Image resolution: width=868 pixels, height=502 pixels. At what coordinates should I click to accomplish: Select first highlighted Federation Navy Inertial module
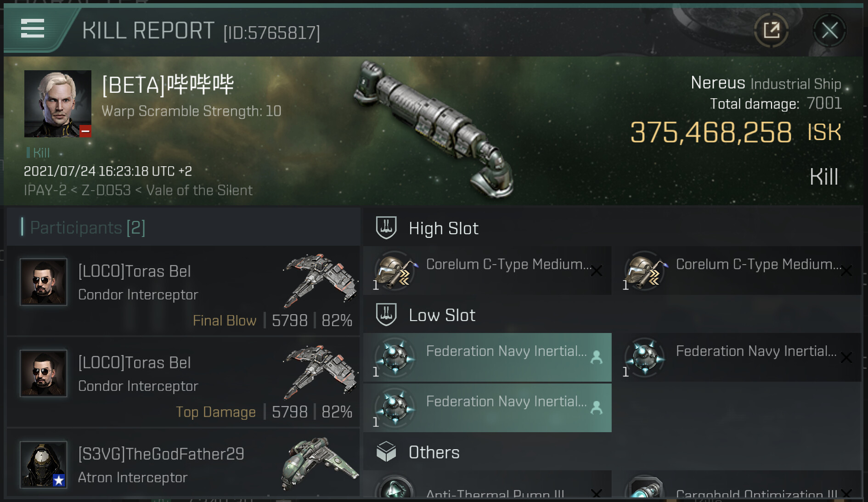pos(487,357)
